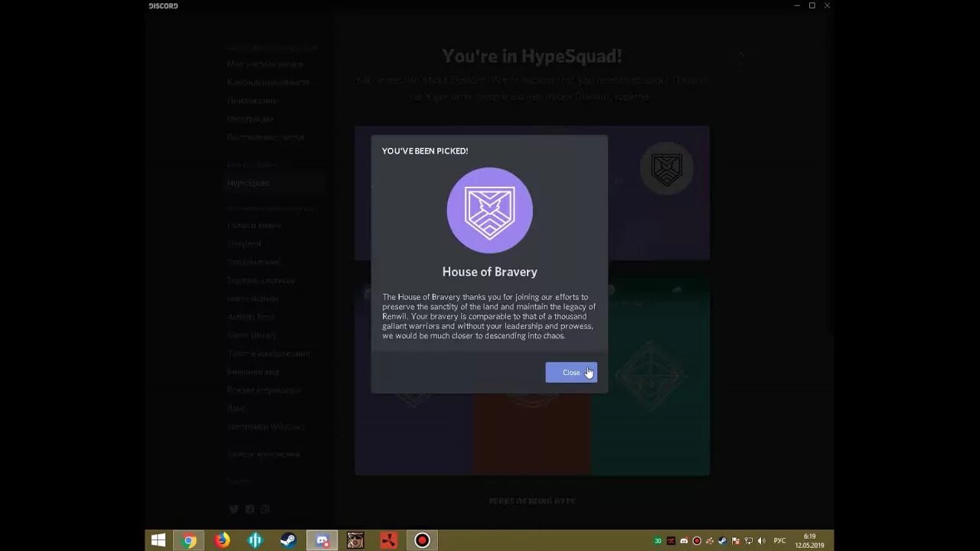980x551 pixels.
Task: Click the network tray icon
Action: [x=749, y=541]
